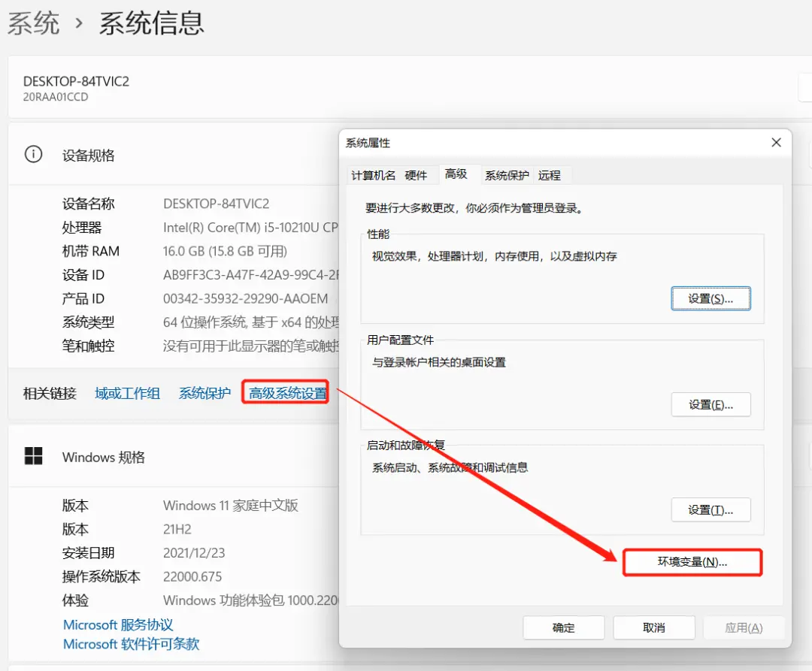Screen dimensions: 812x671
Task: Open the 系统保护 tab in 系统属性
Action: point(507,175)
